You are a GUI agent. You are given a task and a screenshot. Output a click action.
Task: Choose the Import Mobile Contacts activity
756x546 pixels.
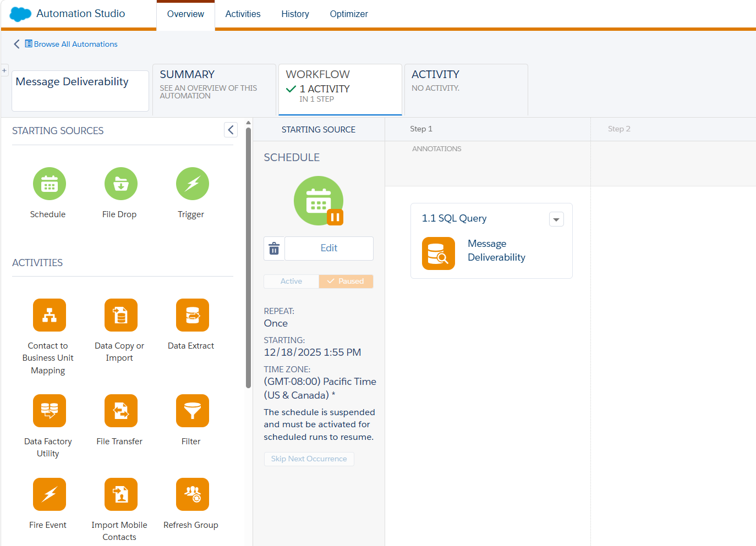pos(120,494)
